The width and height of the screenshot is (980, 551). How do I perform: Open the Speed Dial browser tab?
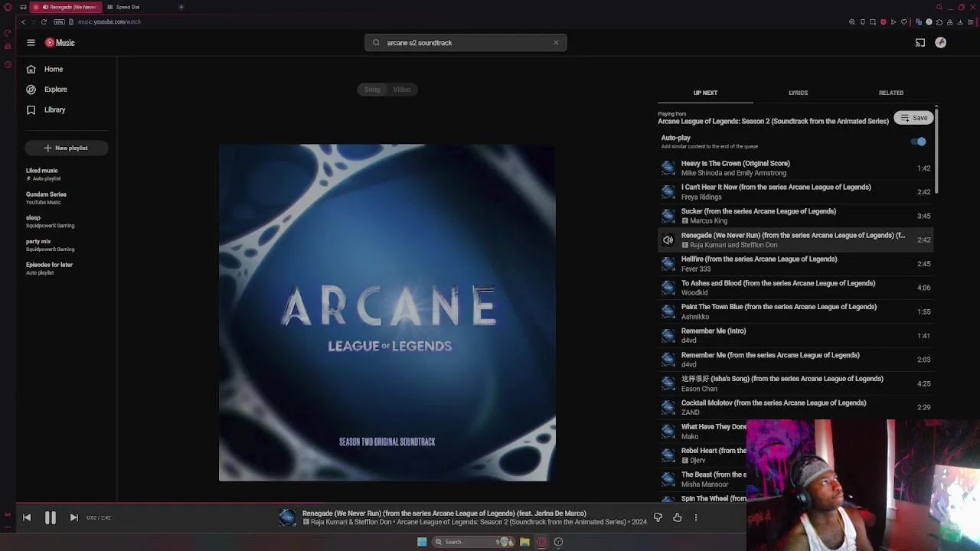123,7
